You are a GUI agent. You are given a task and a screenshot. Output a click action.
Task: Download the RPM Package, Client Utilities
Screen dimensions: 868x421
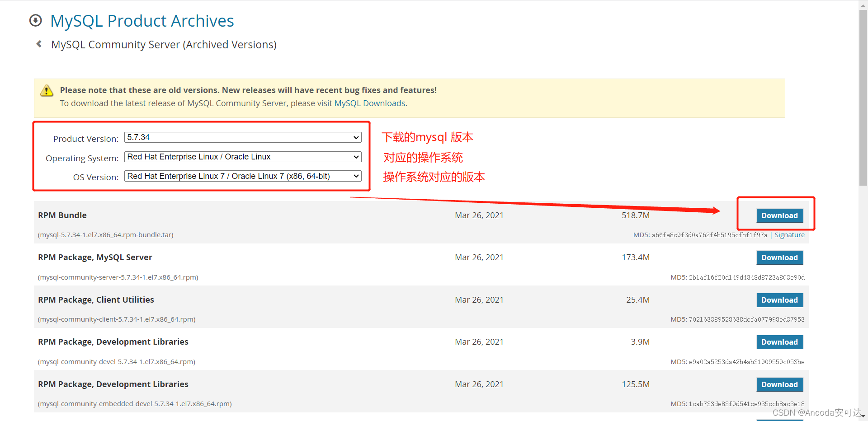(x=779, y=300)
